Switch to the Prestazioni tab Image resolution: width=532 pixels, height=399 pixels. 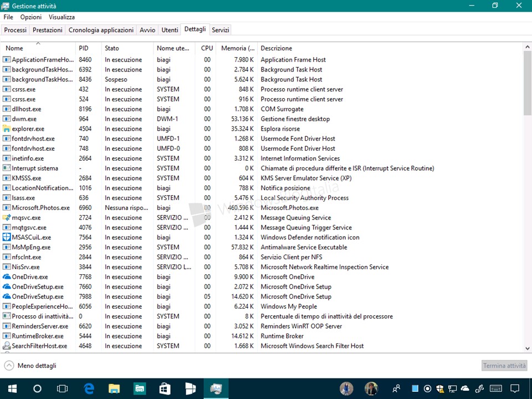click(48, 30)
